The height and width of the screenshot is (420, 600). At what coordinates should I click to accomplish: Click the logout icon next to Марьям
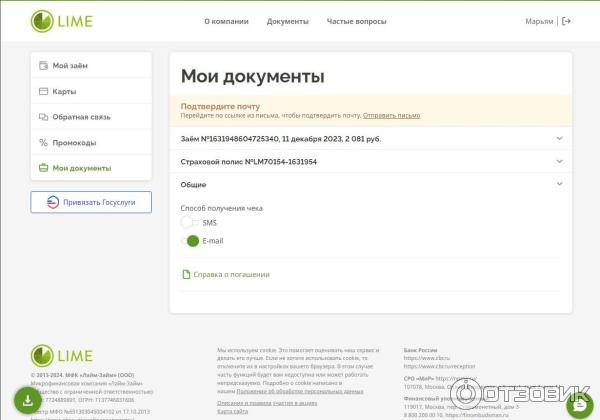pos(567,21)
